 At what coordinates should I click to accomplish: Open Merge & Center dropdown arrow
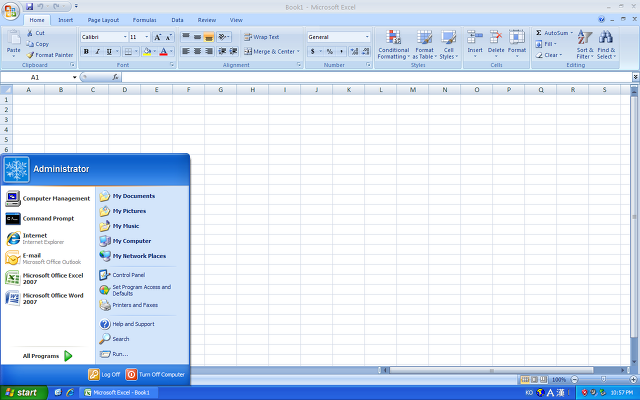coord(298,51)
